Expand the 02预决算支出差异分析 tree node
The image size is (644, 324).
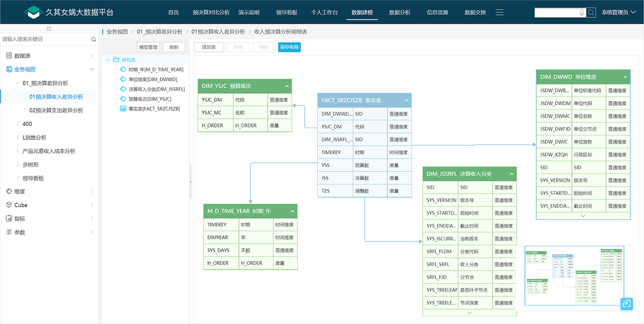pyautogui.click(x=24, y=110)
